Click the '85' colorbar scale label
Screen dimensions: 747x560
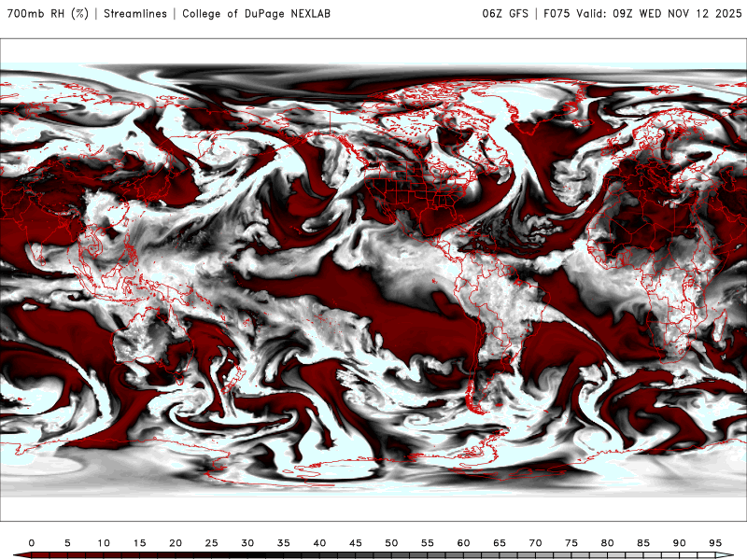point(643,543)
